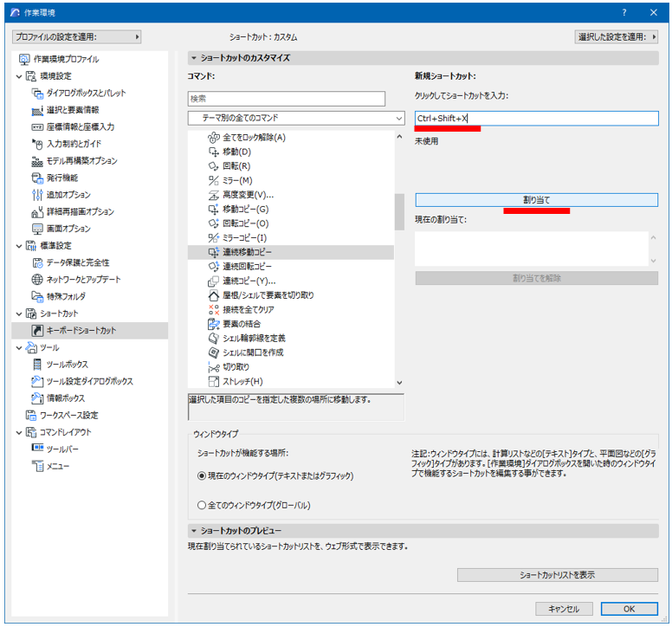Collapse the コマンドレイアウト tree node
The width and height of the screenshot is (672, 627).
[19, 432]
